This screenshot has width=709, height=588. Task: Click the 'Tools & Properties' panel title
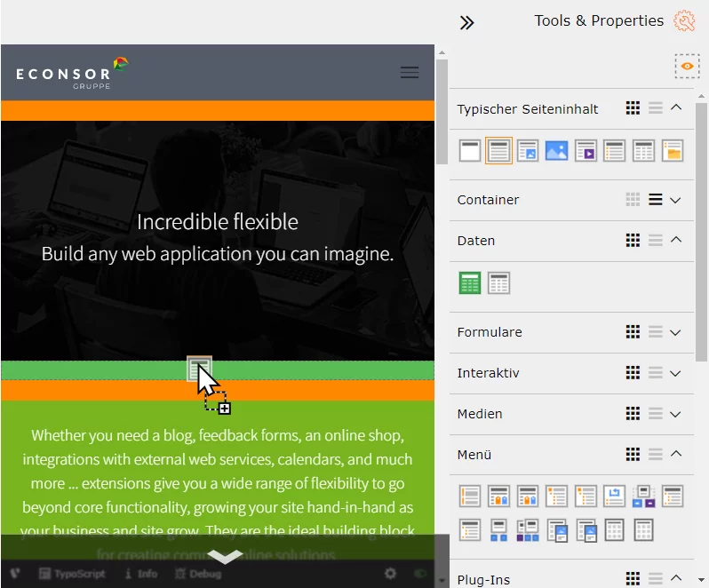tap(599, 20)
